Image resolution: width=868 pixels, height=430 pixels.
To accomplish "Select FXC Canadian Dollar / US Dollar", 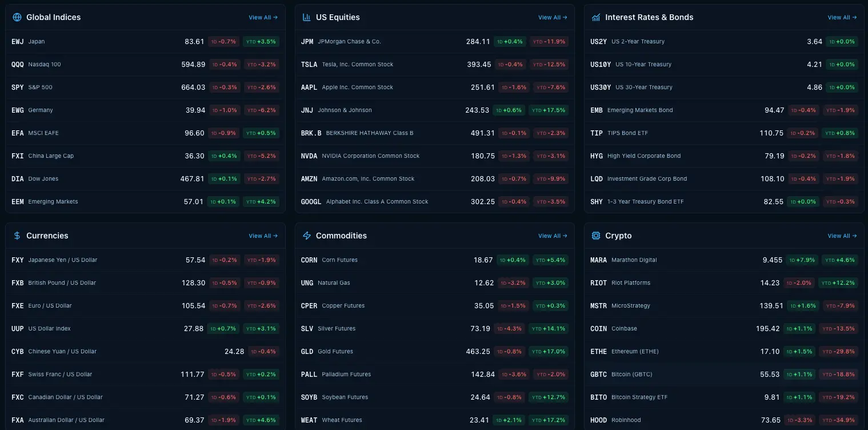I will 145,397.
